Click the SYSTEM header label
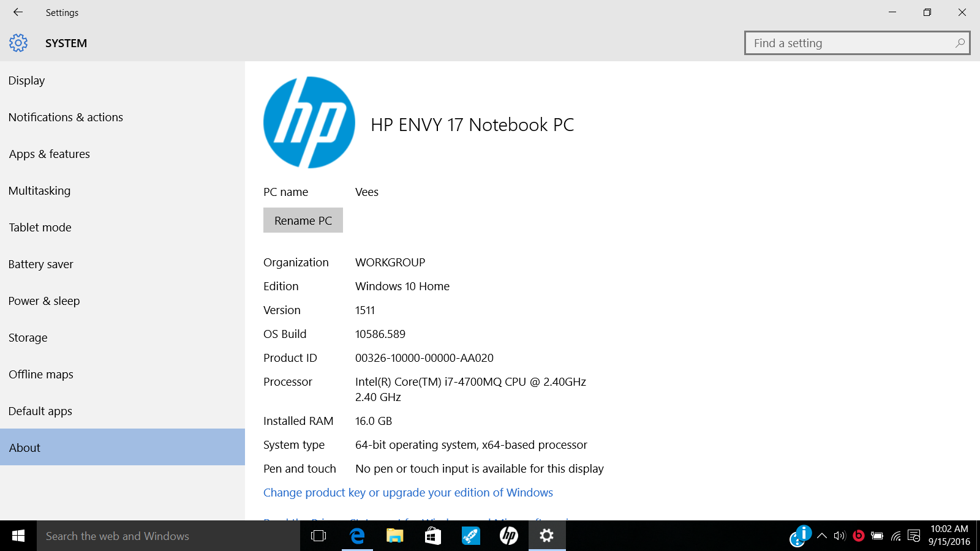Screen dimensions: 980x551 click(66, 43)
